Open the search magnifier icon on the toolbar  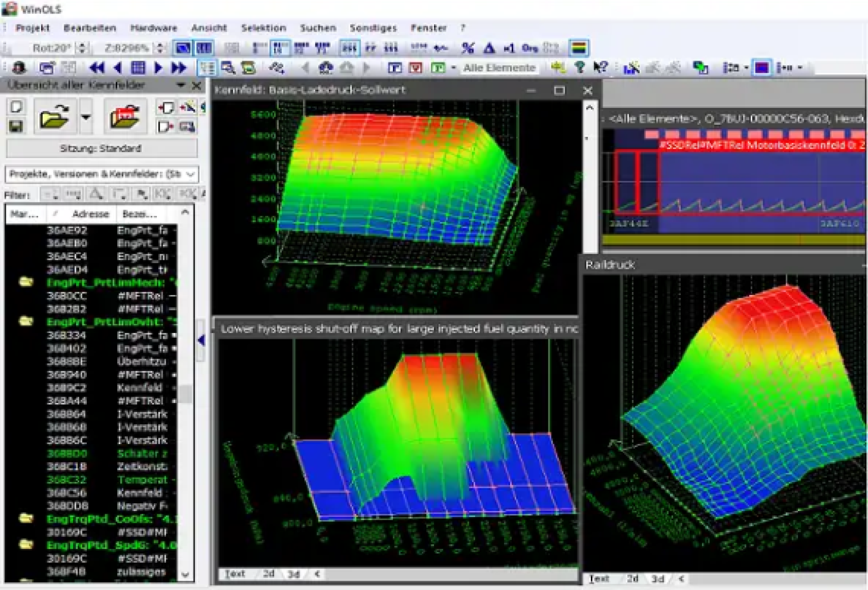228,67
